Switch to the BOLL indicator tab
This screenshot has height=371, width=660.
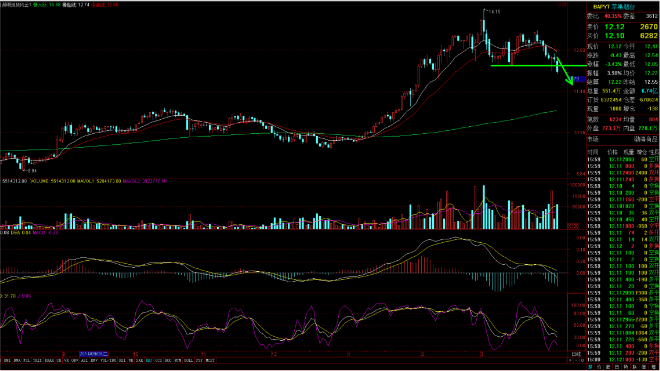tap(189, 360)
